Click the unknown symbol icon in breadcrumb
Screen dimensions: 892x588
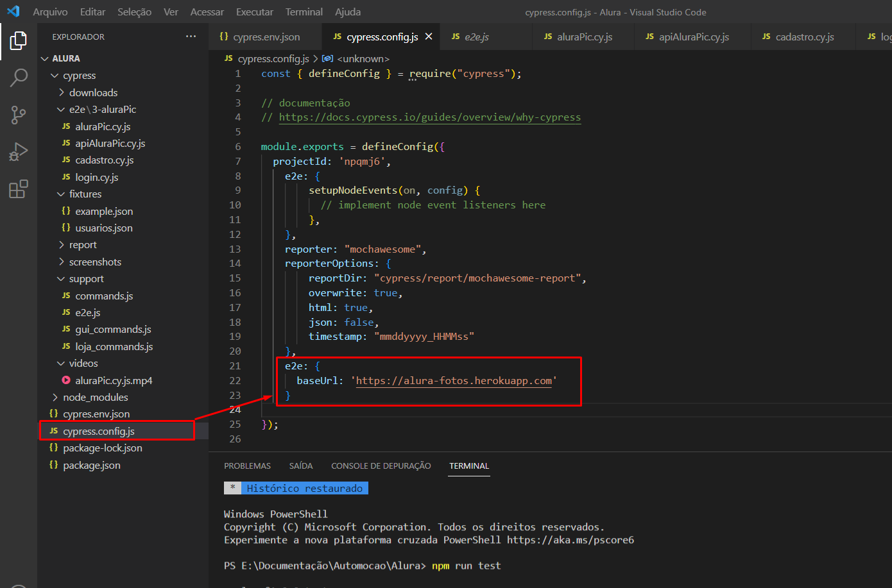[327, 58]
